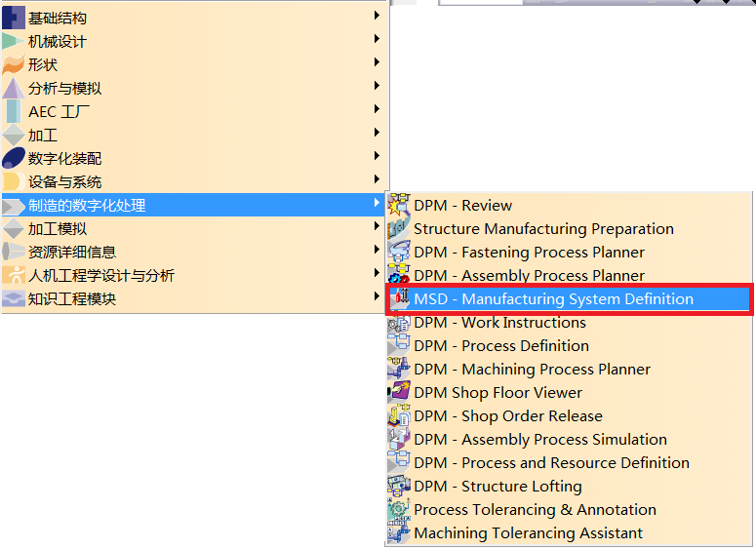Expand the AEC 工厂 submenu arrow
This screenshot has width=756, height=549.
point(377,109)
